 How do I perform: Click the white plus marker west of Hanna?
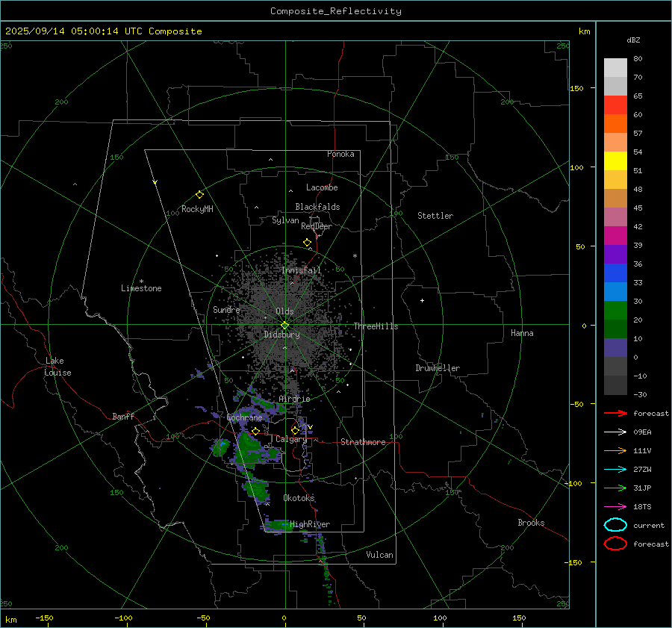click(422, 300)
